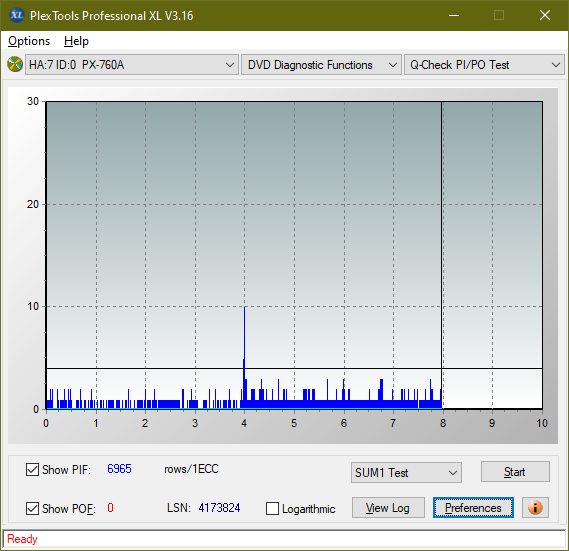Enable the Logarithmic checkbox
This screenshot has height=551, width=569.
(272, 508)
